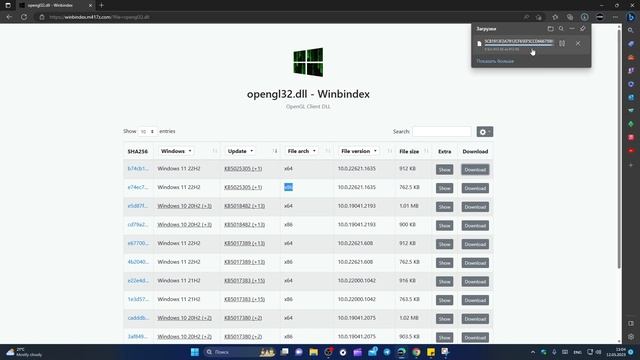Image resolution: width=640 pixels, height=360 pixels.
Task: Open downloads folder icon in downloads panel
Action: point(550,29)
